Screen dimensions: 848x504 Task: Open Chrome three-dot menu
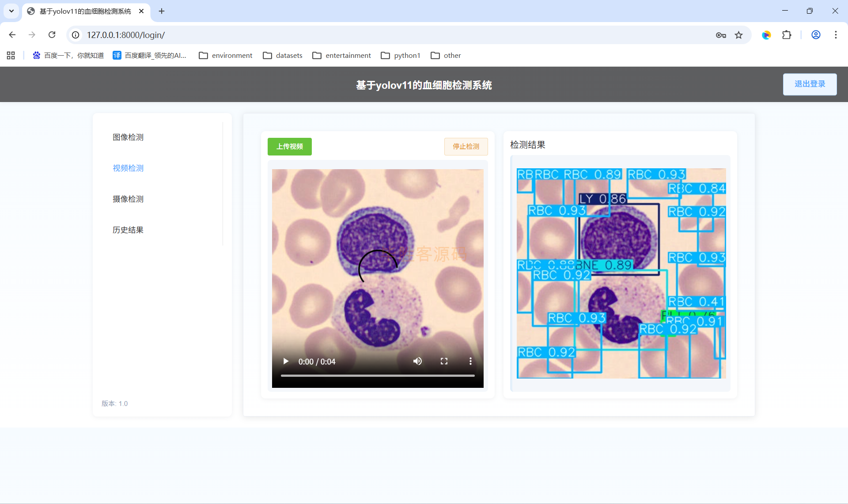(x=836, y=35)
